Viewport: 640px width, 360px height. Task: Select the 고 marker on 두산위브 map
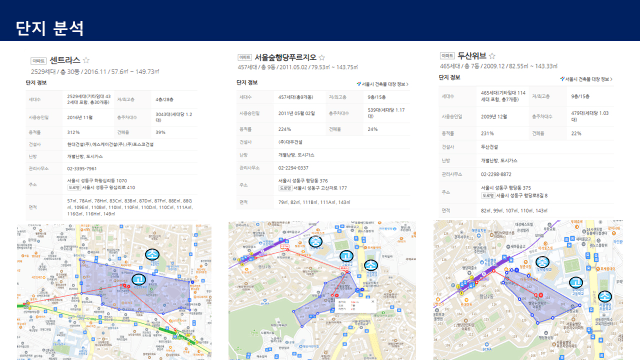[576, 282]
